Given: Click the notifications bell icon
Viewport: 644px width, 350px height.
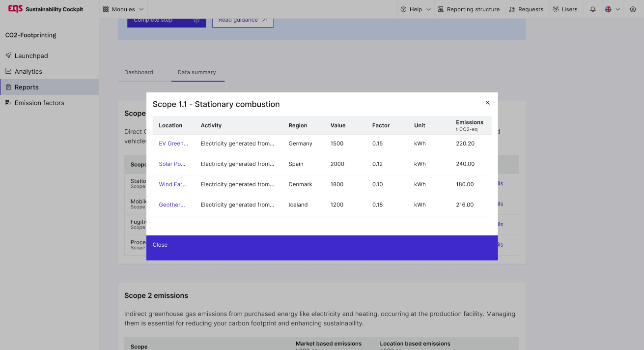Looking at the screenshot, I should tap(593, 9).
